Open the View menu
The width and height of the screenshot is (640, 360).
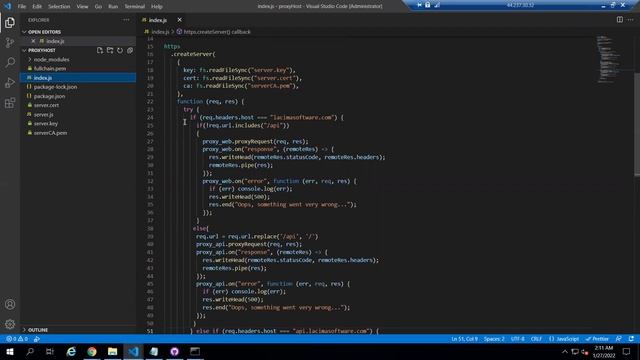pos(82,6)
